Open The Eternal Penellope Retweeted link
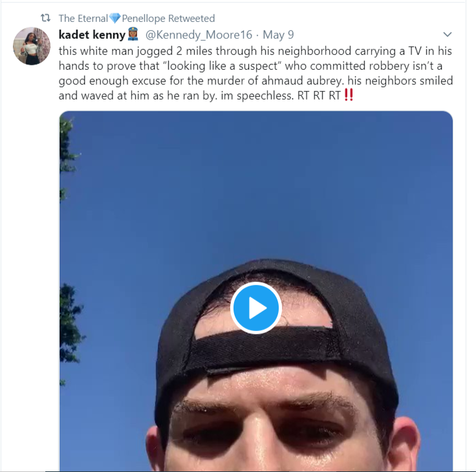Image resolution: width=476 pixels, height=472 pixels. click(x=136, y=19)
